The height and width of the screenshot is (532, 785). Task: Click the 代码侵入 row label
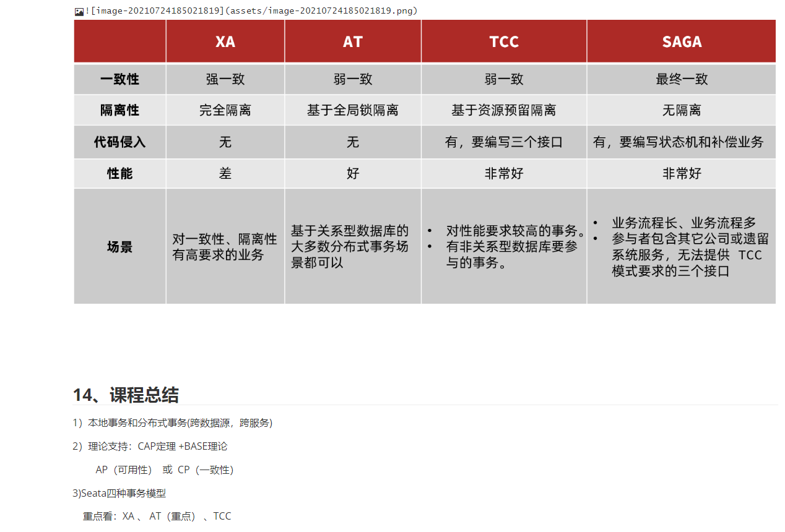click(x=119, y=142)
